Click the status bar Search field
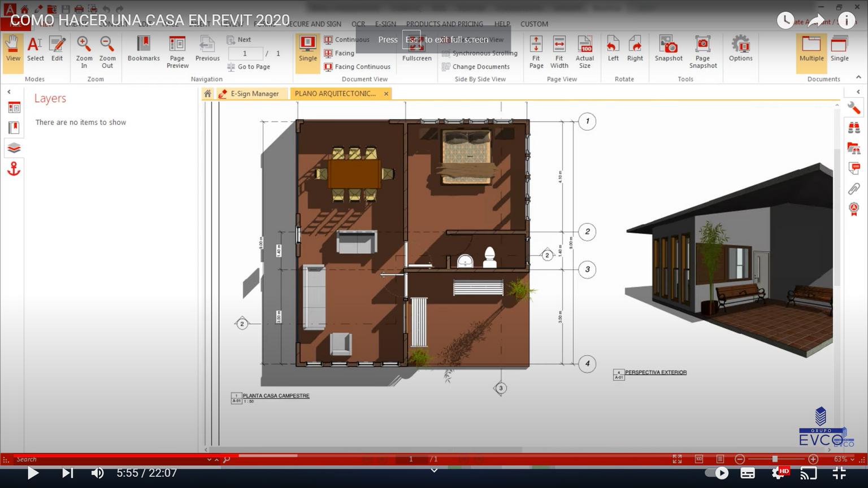868x488 pixels. point(110,460)
